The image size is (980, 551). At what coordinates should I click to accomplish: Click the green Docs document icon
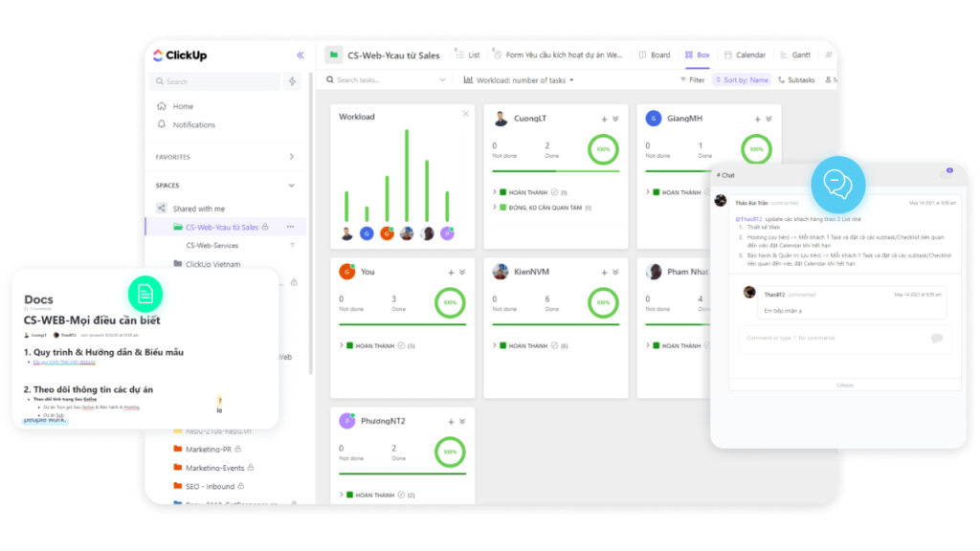point(145,294)
